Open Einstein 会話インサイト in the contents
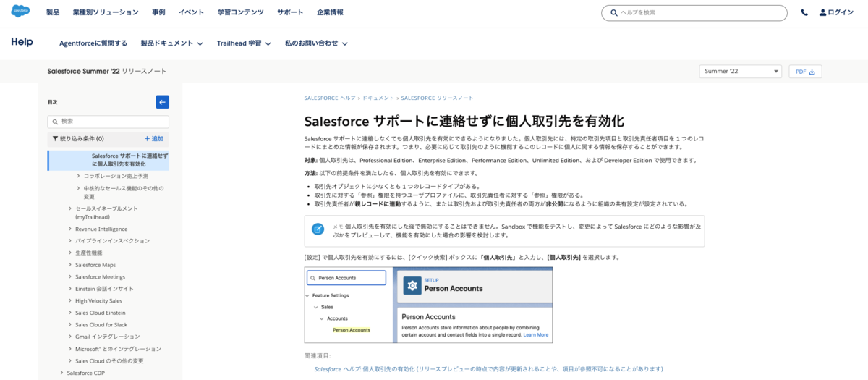Image resolution: width=868 pixels, height=380 pixels. [104, 289]
